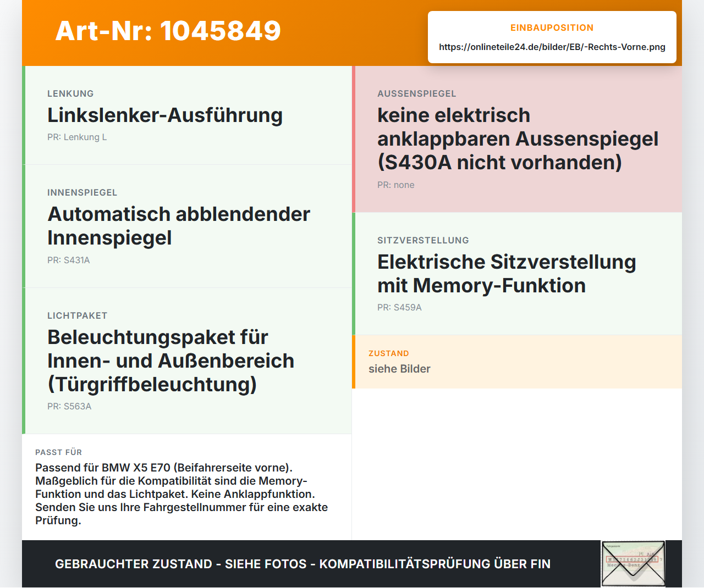Screen dimensions: 704x588
Task: Click the 'Art-Nr: 1045849' heading
Action: 168,31
